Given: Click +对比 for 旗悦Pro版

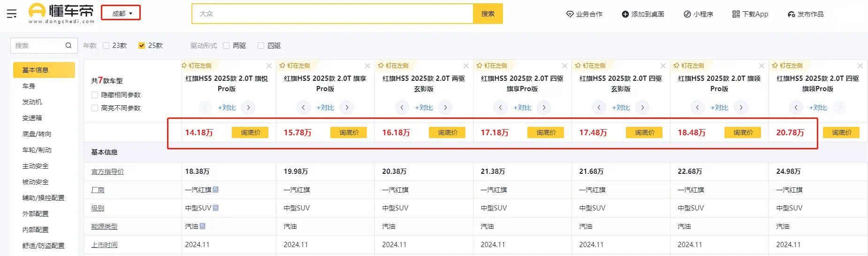Looking at the screenshot, I should click(x=227, y=108).
